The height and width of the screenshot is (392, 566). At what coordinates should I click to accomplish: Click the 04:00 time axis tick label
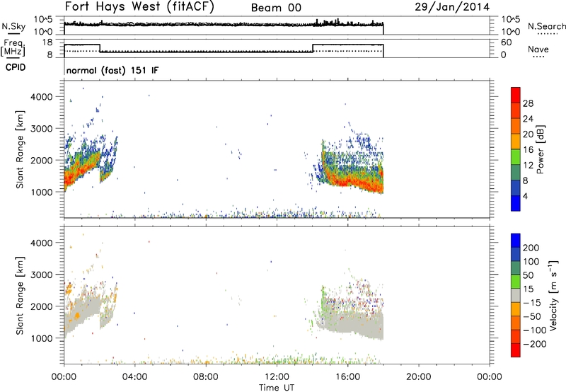[135, 377]
